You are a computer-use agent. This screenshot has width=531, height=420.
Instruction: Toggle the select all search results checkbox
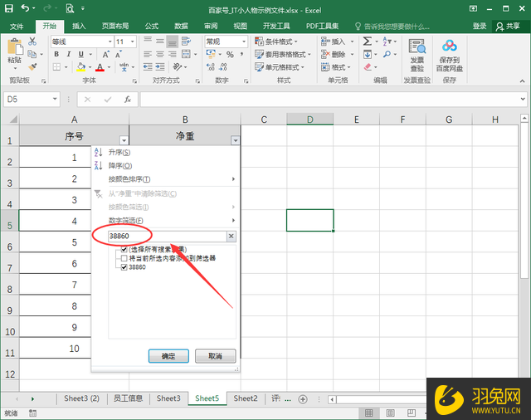coord(124,249)
